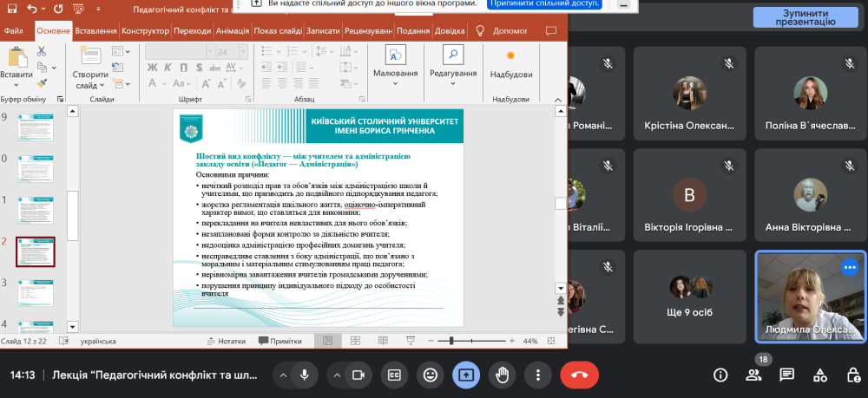Image resolution: width=868 pixels, height=398 pixels.
Task: Toggle closed captions CC button
Action: [393, 375]
